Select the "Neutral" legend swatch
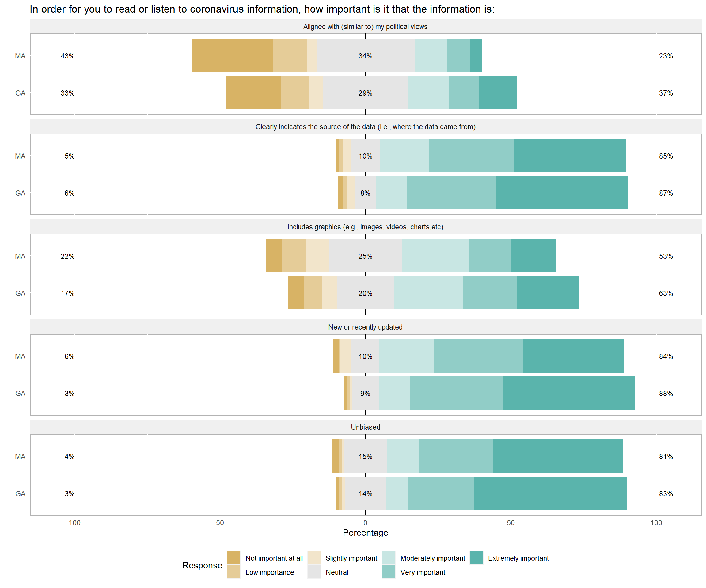The width and height of the screenshot is (706, 588). 314,572
